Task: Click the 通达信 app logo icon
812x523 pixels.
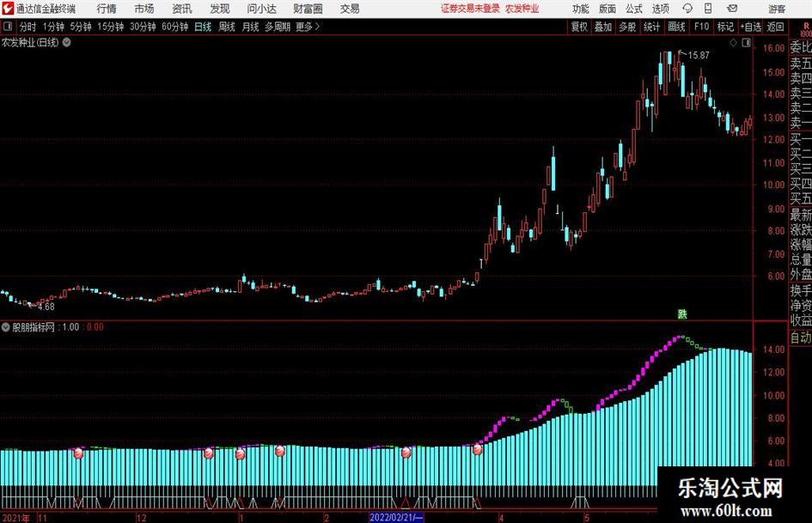Action: (x=9, y=9)
